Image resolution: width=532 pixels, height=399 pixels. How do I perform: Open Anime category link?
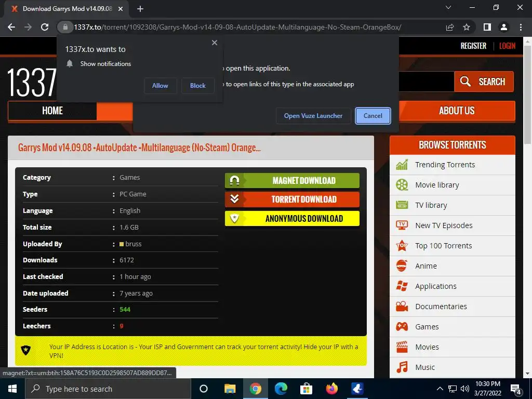(x=426, y=266)
